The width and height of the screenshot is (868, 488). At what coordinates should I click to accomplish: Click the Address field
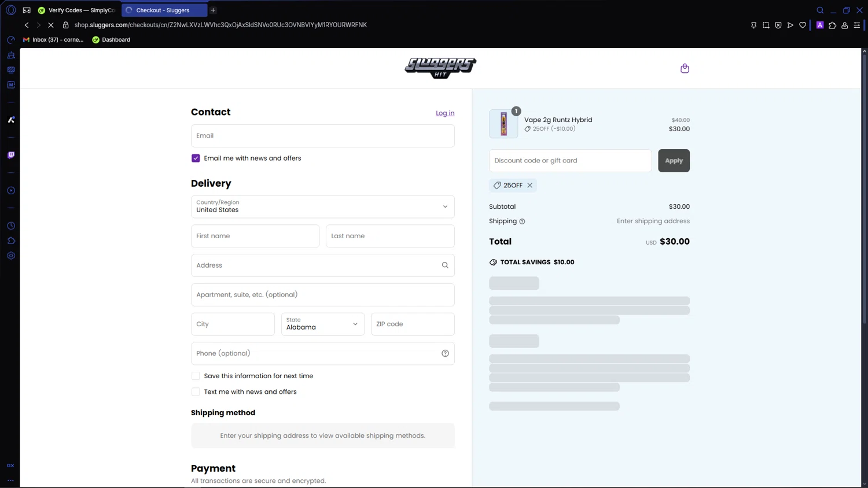tap(323, 265)
